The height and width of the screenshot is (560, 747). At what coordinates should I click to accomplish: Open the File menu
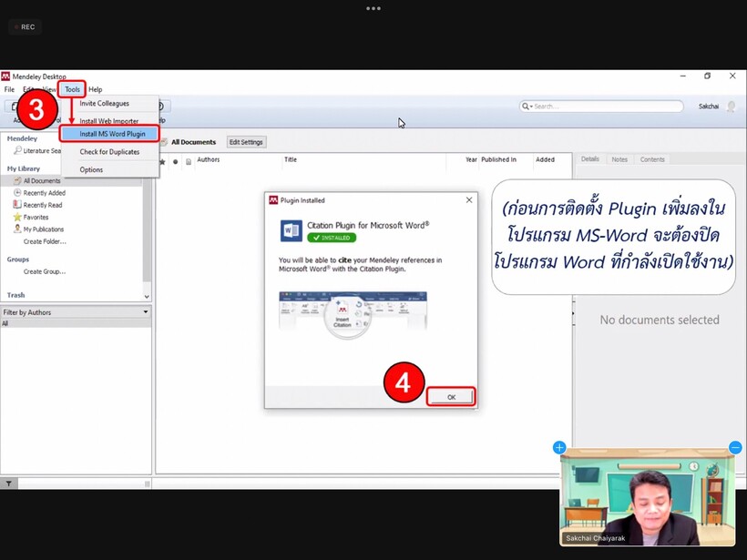tap(9, 89)
